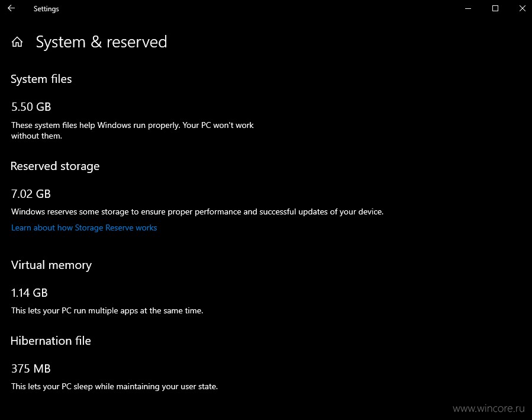This screenshot has height=420, width=532.
Task: Open Learn about how Storage Reserve works
Action: click(x=84, y=228)
